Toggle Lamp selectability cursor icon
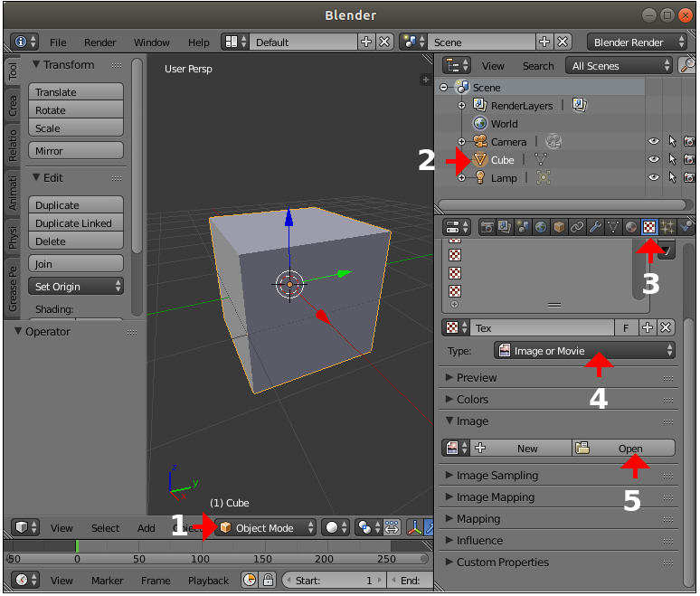This screenshot has height=596, width=700. [672, 177]
